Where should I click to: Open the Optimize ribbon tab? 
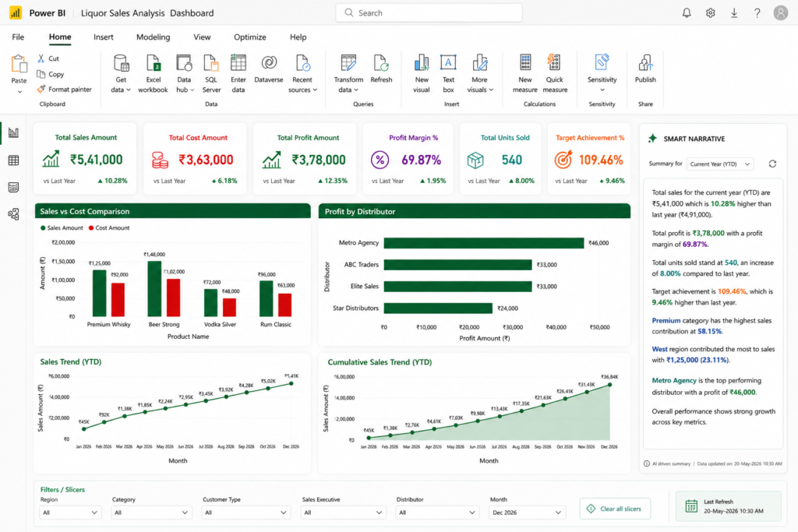(250, 37)
